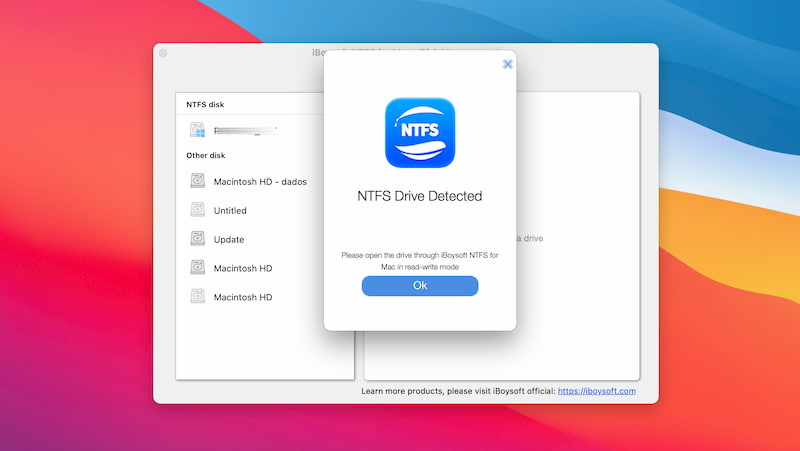Select the blurred NTFS disk entry
800x451 pixels.
click(245, 131)
